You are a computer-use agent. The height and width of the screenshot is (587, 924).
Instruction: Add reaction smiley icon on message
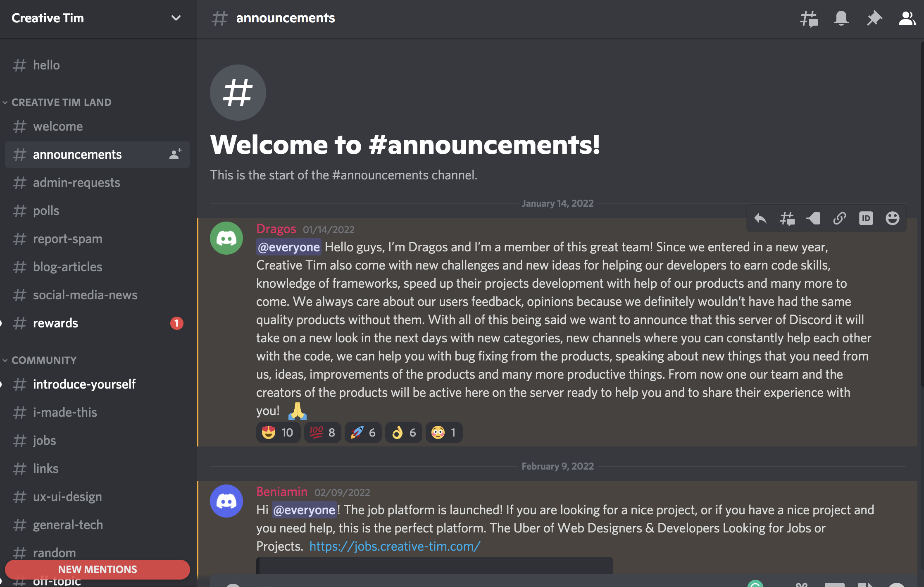(x=892, y=218)
